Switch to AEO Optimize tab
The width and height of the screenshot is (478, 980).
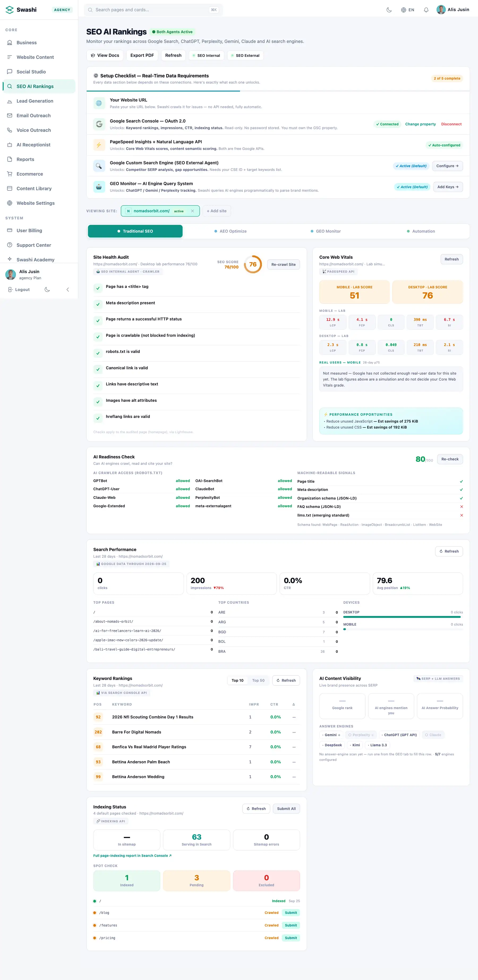click(x=230, y=231)
